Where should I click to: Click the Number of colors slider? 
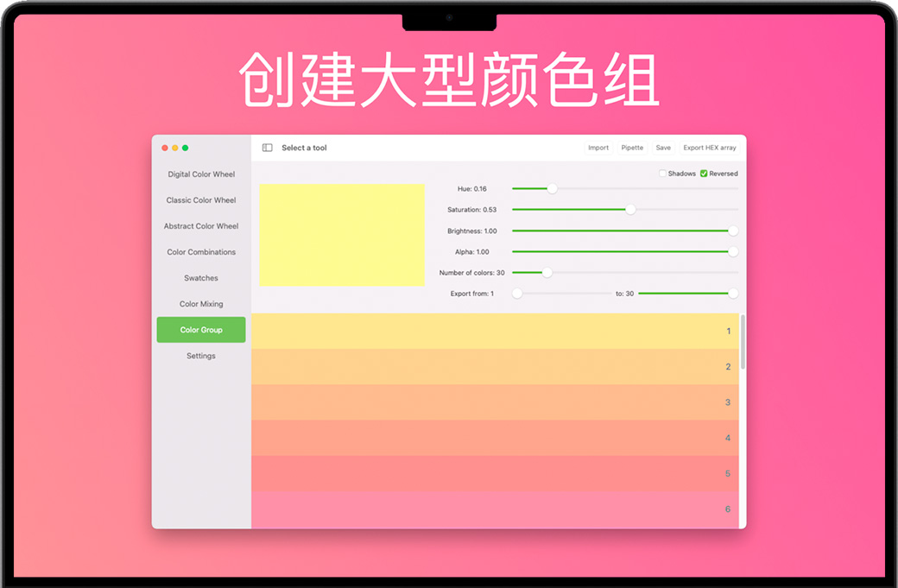click(x=547, y=273)
